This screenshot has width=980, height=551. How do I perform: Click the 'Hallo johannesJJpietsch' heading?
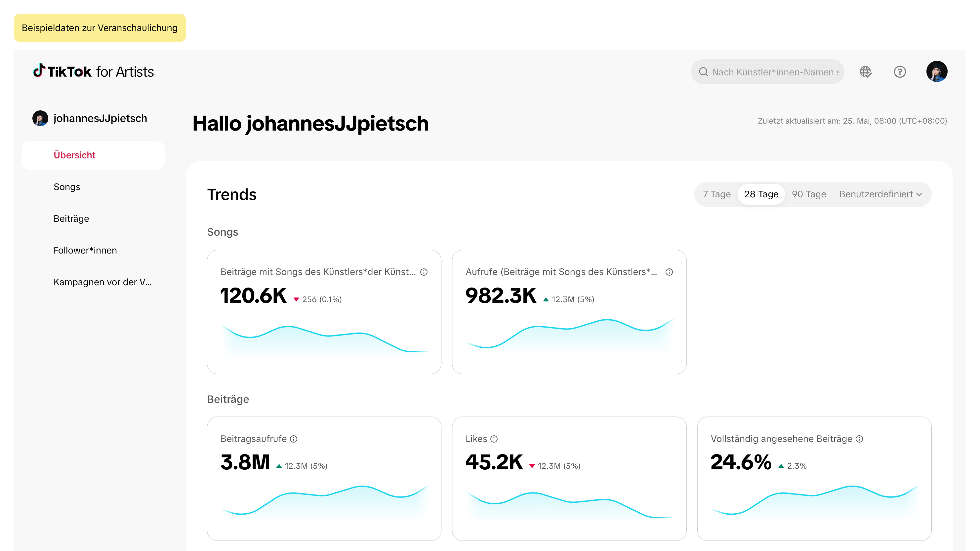(310, 124)
